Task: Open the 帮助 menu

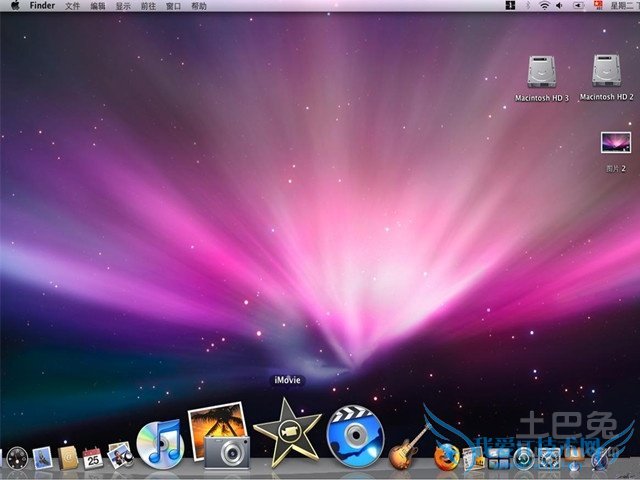Action: pos(199,6)
